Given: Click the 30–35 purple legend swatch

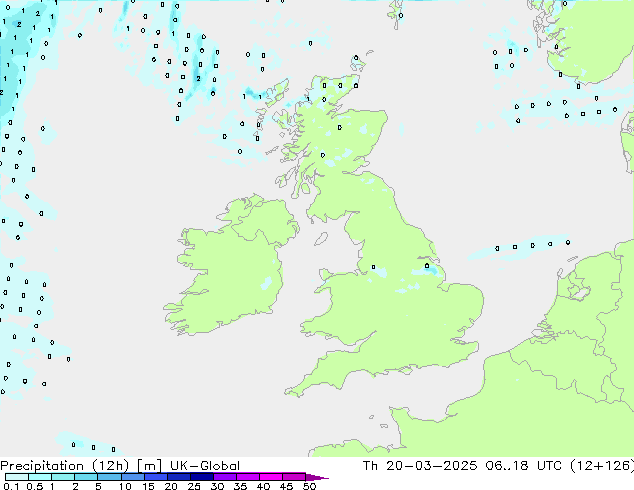Looking at the screenshot, I should point(225,477).
